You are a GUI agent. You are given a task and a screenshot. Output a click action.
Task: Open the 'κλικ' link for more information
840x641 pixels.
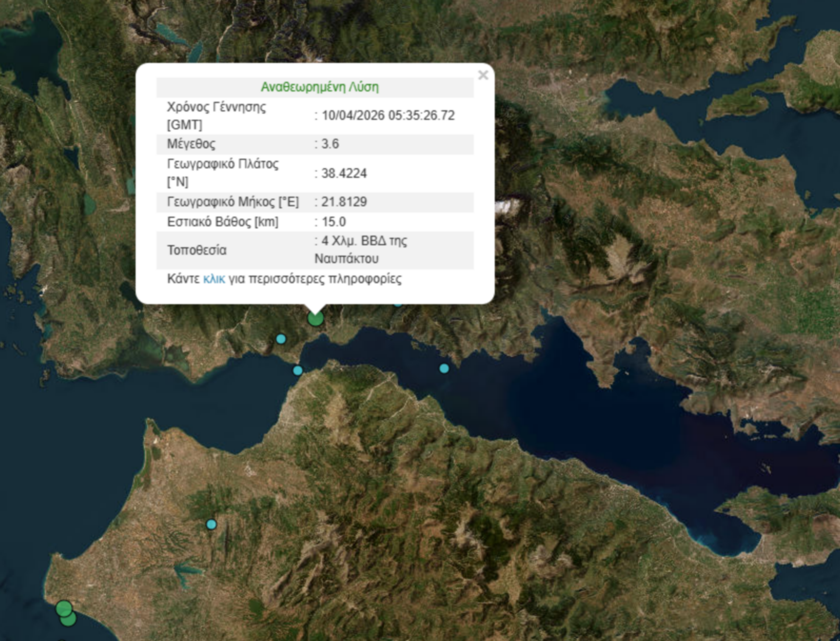tap(214, 279)
